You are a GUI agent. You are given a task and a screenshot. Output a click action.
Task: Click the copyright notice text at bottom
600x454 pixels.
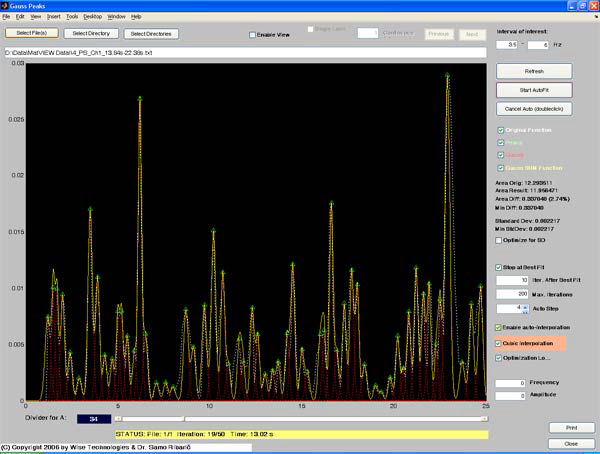point(95,447)
